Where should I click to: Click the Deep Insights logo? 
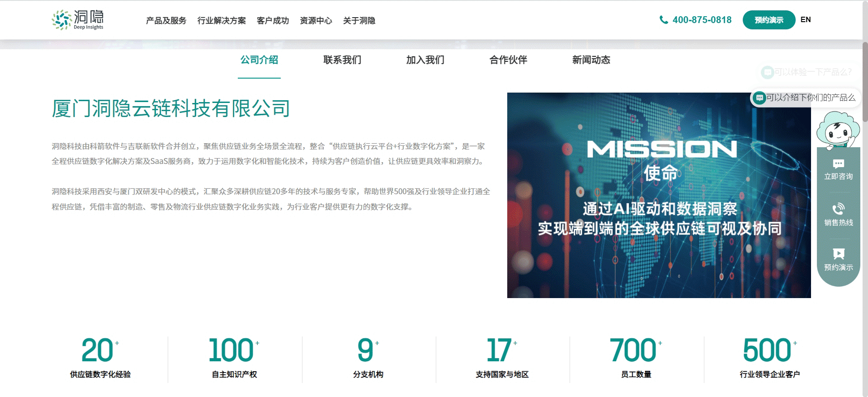(x=78, y=20)
